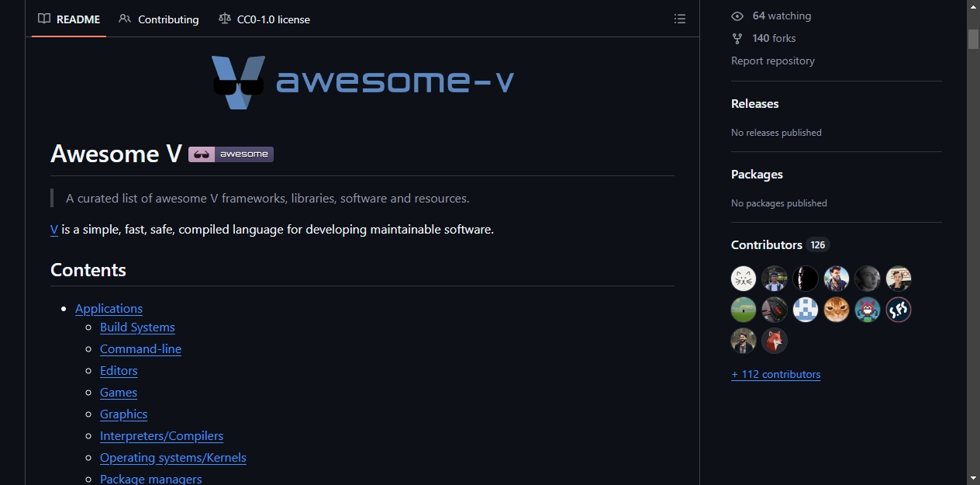
Task: Open the green field contributor avatar
Action: point(744,310)
